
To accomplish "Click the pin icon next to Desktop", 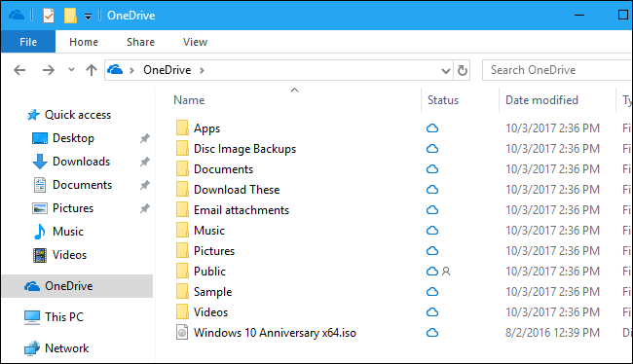I will 144,139.
